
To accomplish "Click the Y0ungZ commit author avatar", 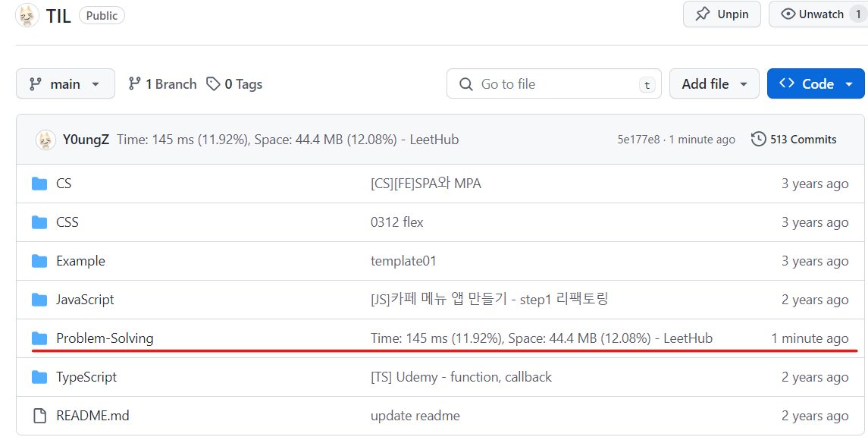I will 46,140.
